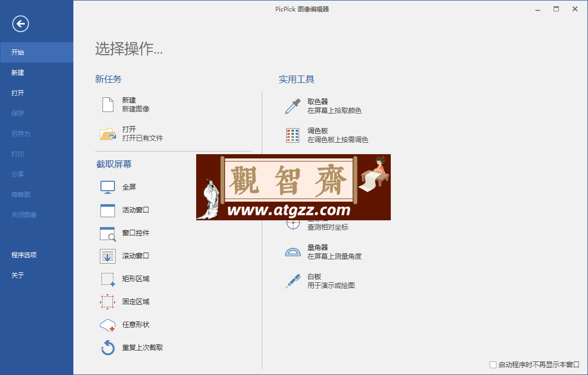Click the 白板 pen icon
588x375 pixels.
coord(292,281)
